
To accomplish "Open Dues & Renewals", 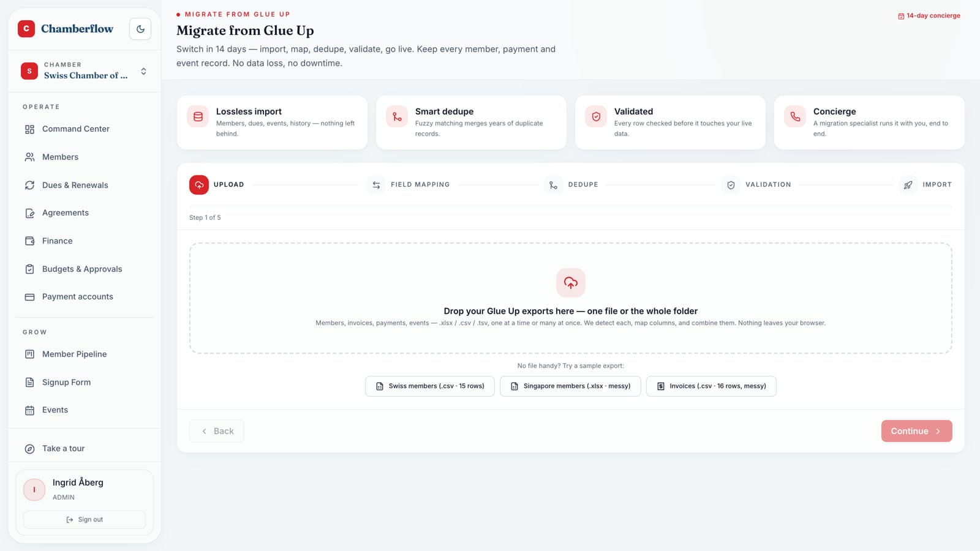I will [x=84, y=185].
